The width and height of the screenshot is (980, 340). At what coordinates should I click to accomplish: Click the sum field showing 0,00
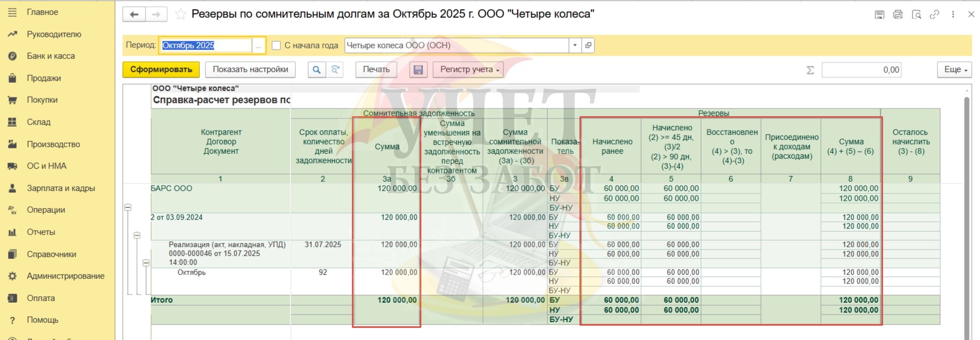click(861, 70)
